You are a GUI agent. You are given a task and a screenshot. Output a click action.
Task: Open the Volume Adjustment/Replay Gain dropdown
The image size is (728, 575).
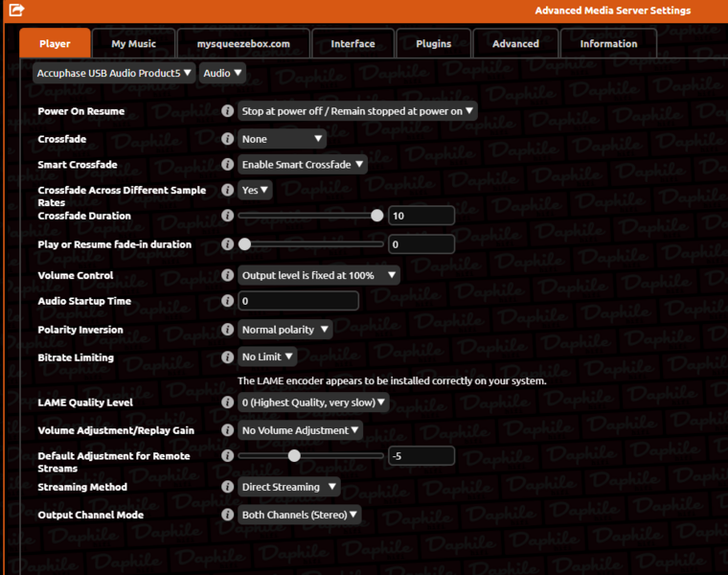(x=300, y=430)
